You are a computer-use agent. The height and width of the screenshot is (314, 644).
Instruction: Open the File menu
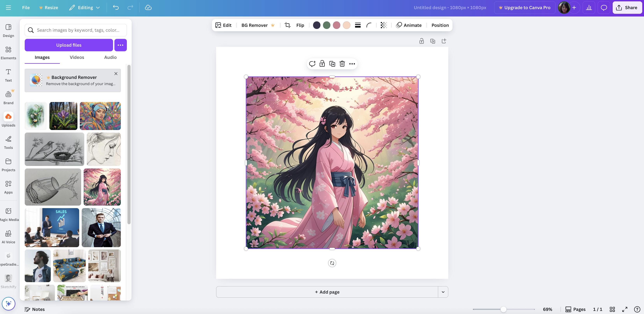click(x=26, y=8)
